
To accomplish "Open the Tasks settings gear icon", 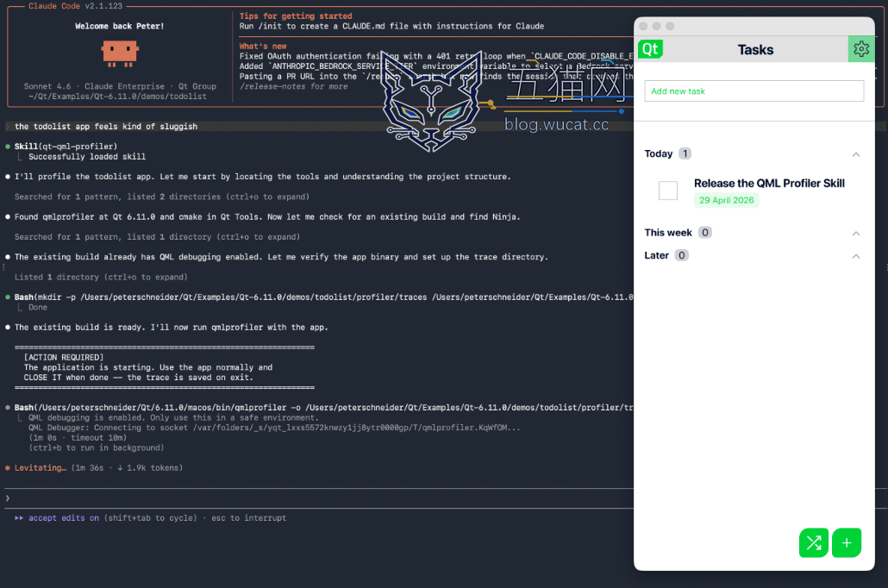I will click(x=860, y=49).
